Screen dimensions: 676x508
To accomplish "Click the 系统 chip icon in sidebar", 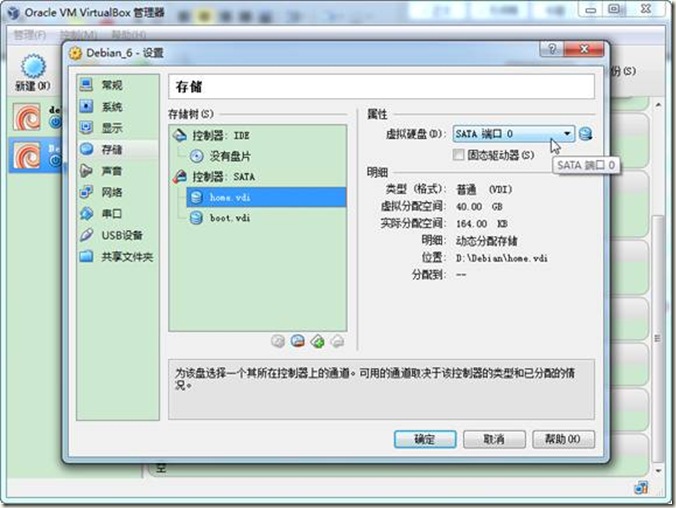I will [86, 106].
